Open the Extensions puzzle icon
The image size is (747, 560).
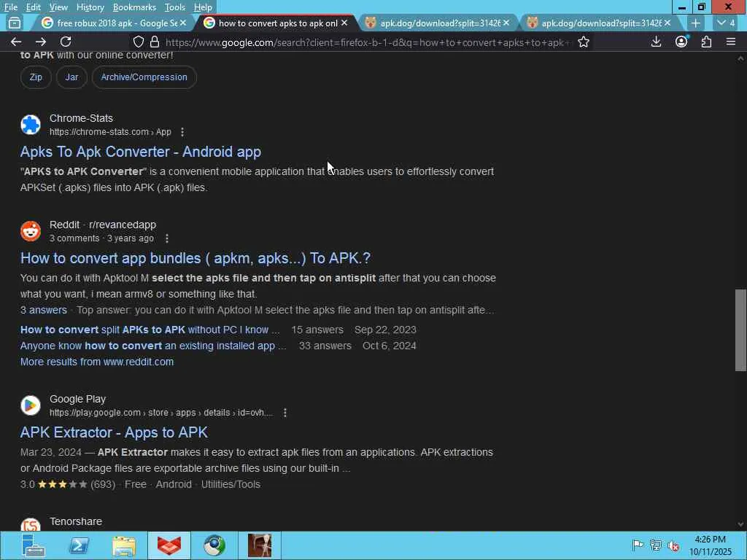pyautogui.click(x=706, y=42)
